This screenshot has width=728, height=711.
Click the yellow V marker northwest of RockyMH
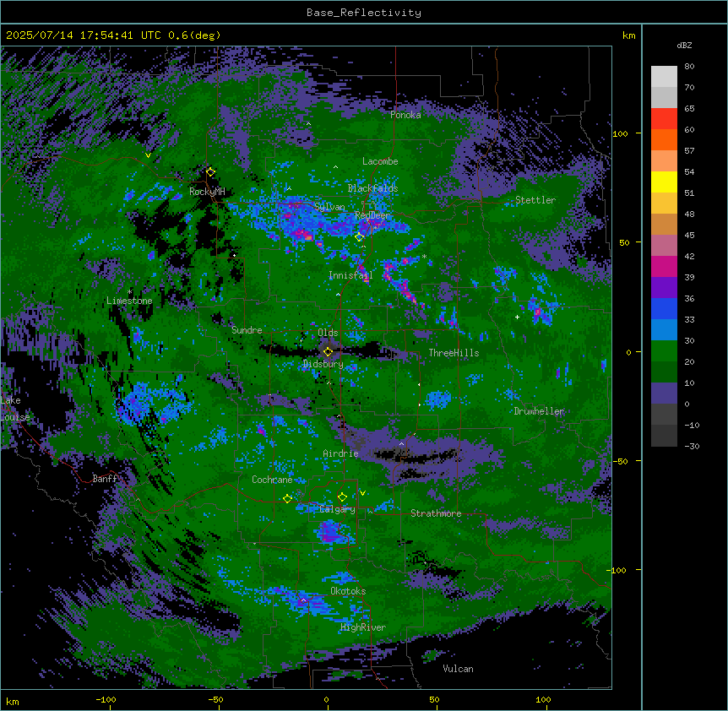[148, 155]
